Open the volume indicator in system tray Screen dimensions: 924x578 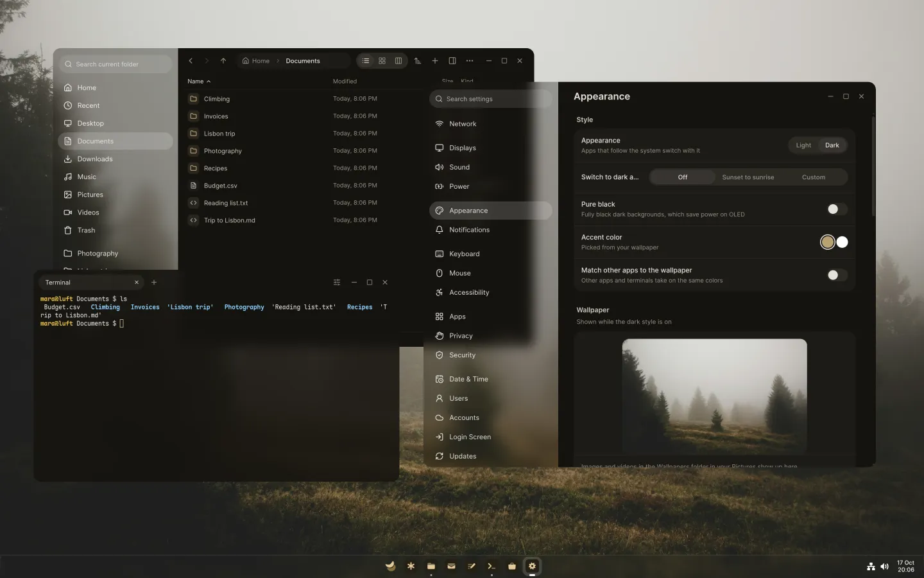click(885, 566)
